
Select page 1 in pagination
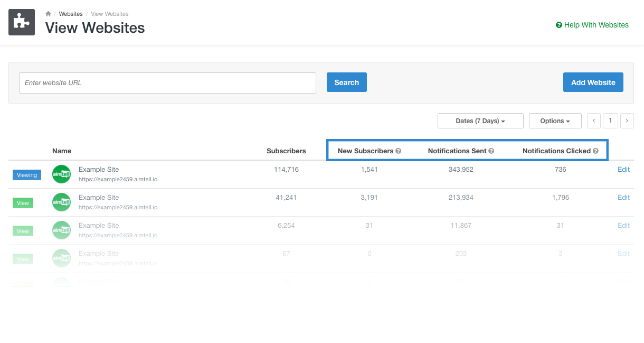610,121
